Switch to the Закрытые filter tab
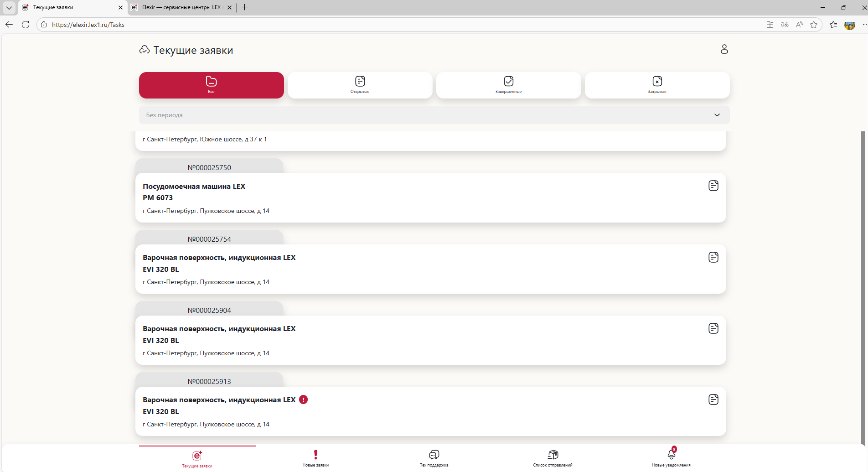 [657, 85]
